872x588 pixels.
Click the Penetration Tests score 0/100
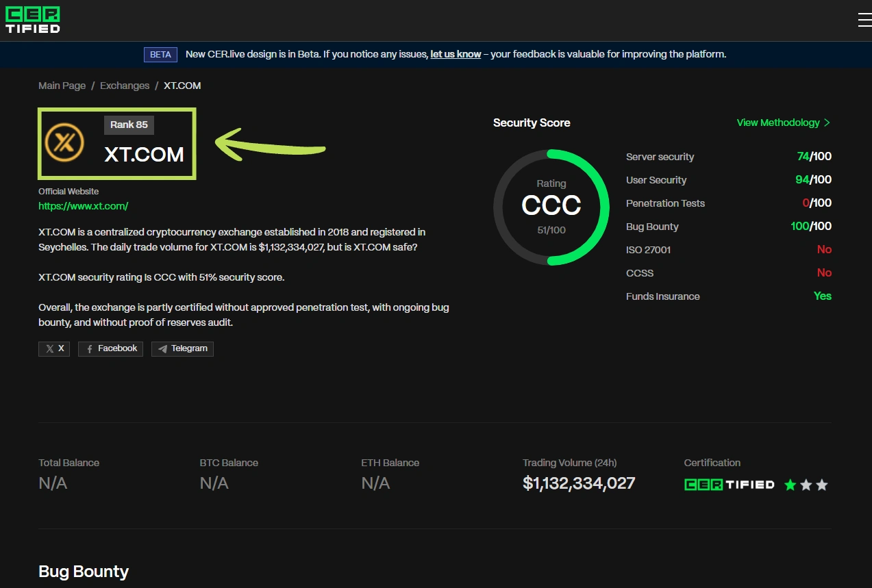817,203
